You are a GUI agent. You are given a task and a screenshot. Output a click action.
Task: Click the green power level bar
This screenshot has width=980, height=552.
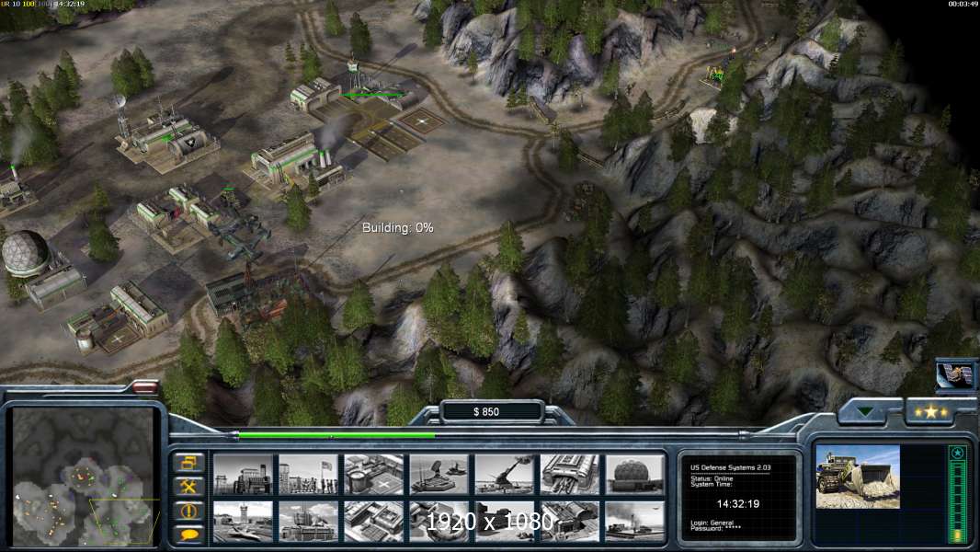[x=336, y=435]
